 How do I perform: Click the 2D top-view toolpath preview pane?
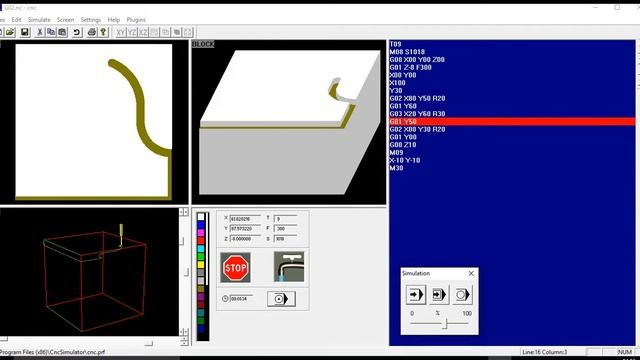[x=93, y=122]
